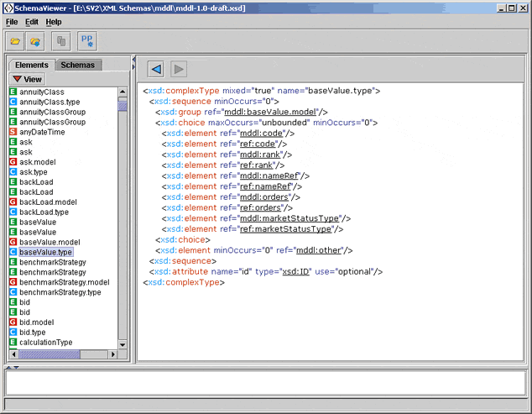
Task: Follow the ref:code reference link
Action: point(258,144)
